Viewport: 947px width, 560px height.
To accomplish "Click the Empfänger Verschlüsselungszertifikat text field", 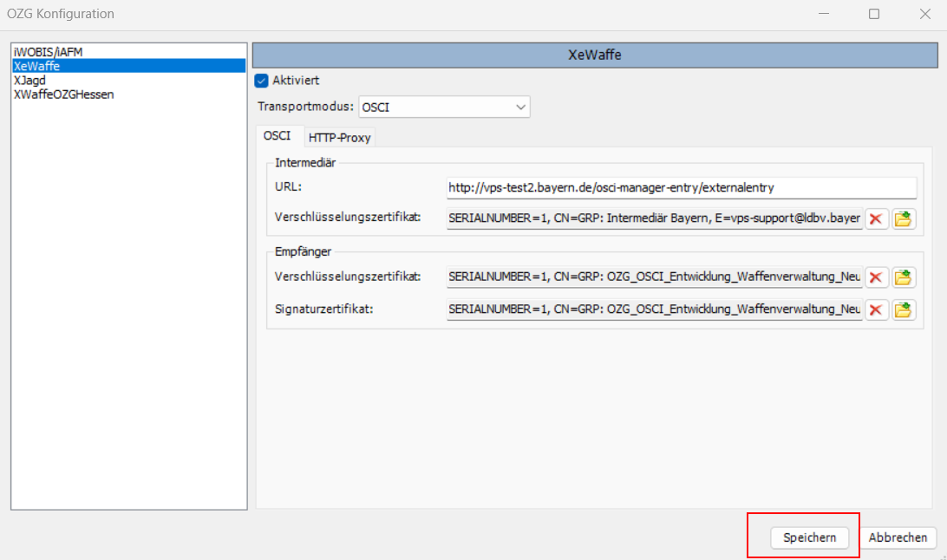I will [654, 277].
